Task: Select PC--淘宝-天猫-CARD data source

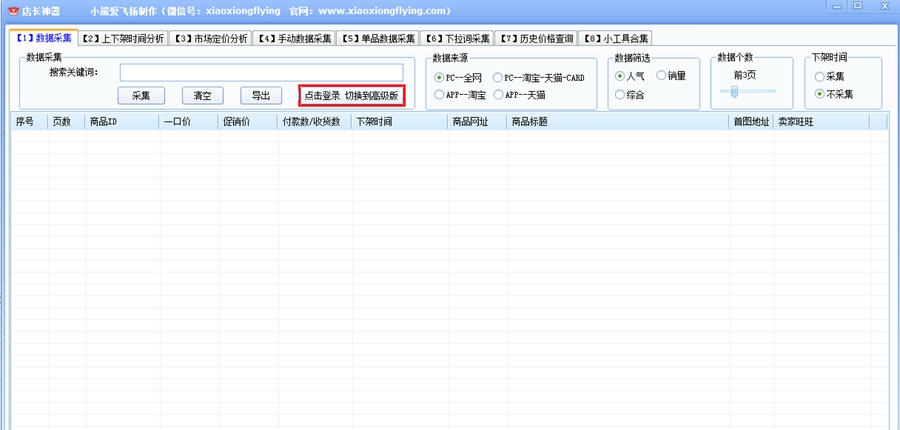Action: (x=538, y=78)
